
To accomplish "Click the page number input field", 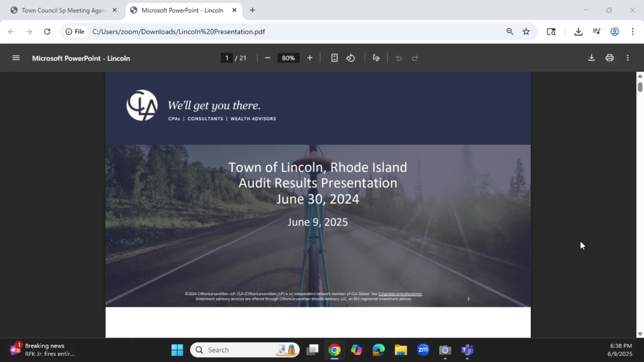I will (227, 58).
